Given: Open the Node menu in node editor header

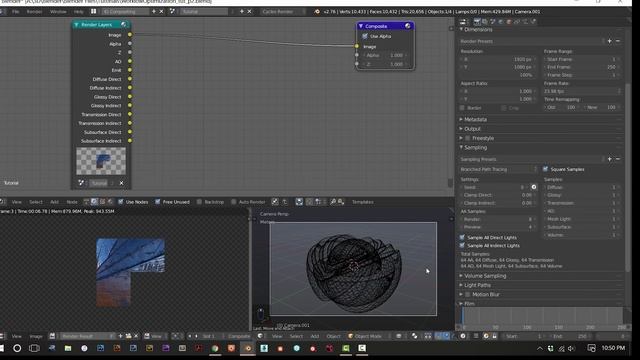Looking at the screenshot, I should tap(72, 202).
